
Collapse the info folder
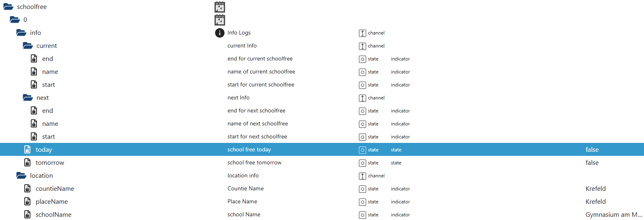coord(21,33)
